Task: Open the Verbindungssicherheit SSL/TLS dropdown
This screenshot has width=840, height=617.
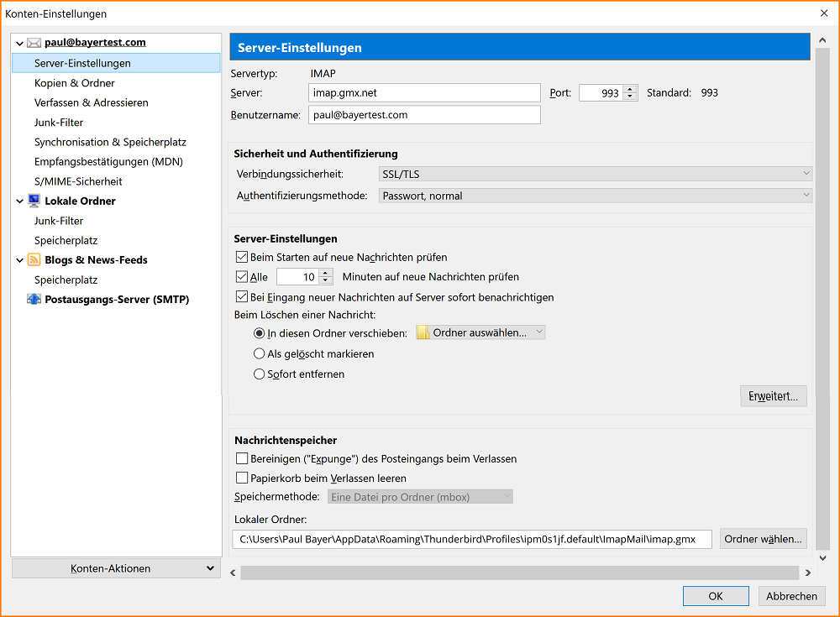Action: point(595,174)
